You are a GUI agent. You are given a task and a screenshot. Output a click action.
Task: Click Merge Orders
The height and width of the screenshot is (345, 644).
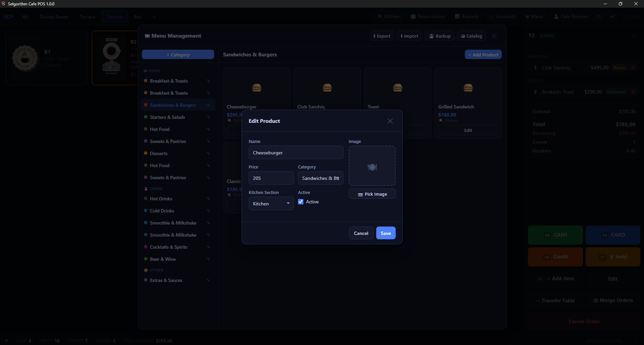(613, 300)
